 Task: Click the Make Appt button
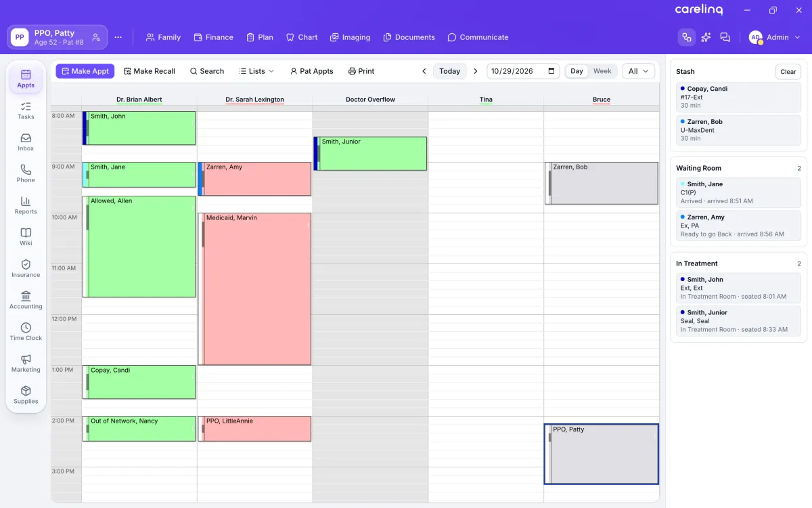[x=85, y=71]
